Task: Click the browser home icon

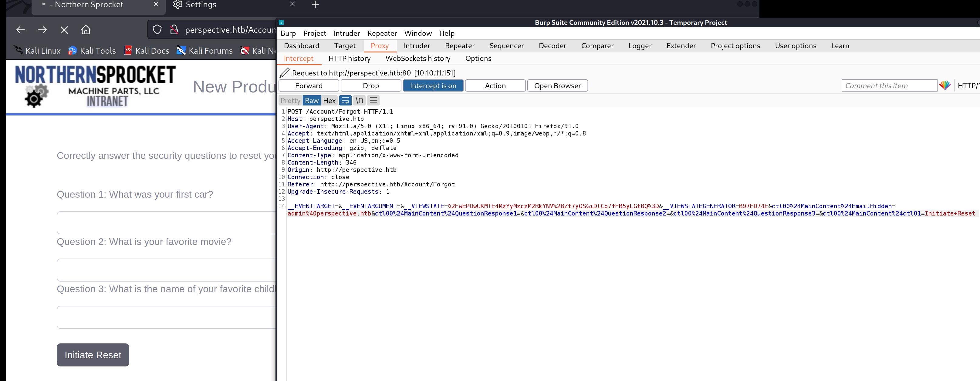Action: (86, 30)
